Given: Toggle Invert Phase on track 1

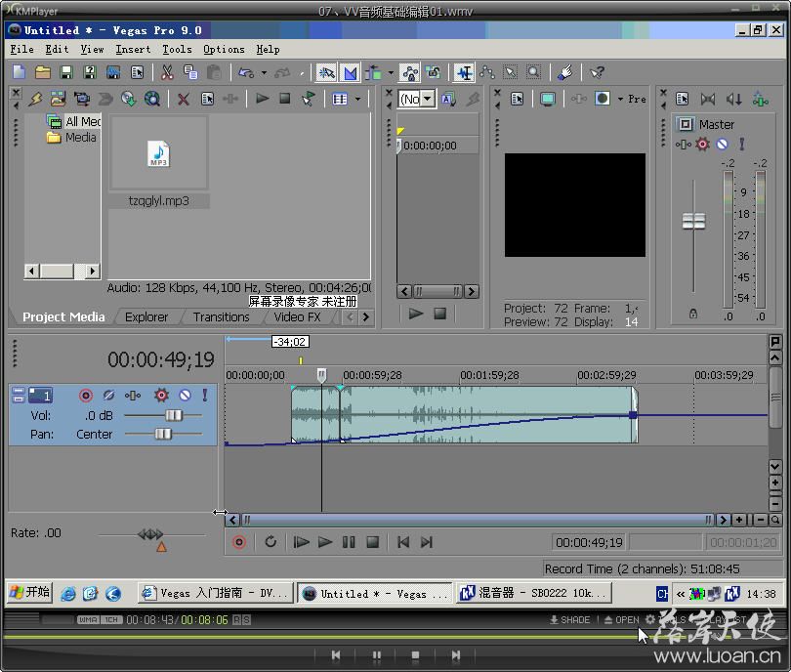Looking at the screenshot, I should click(108, 395).
